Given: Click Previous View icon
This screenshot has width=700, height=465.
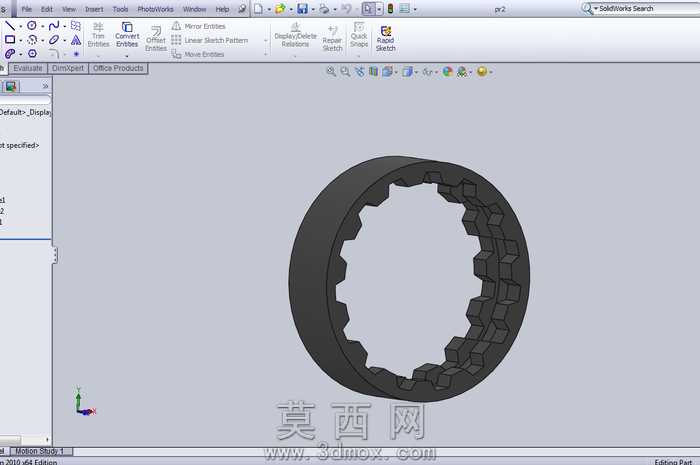Looking at the screenshot, I should [x=359, y=71].
